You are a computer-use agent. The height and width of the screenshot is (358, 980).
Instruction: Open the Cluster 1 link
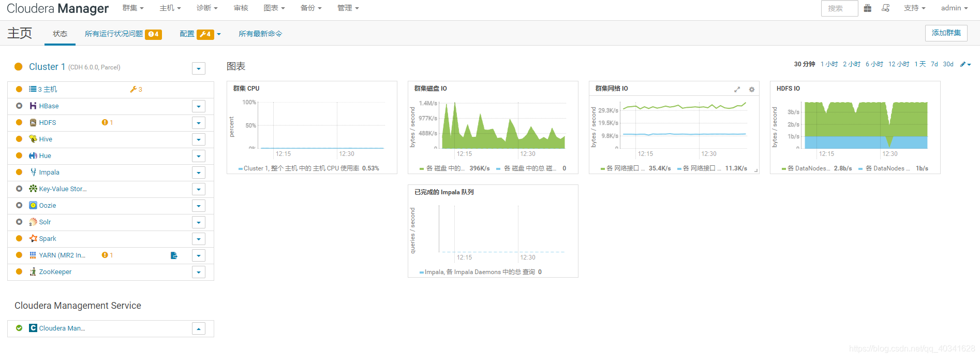tap(47, 66)
